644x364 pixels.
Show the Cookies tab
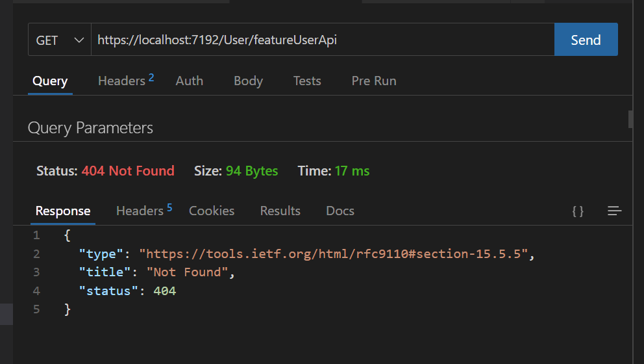tap(212, 211)
